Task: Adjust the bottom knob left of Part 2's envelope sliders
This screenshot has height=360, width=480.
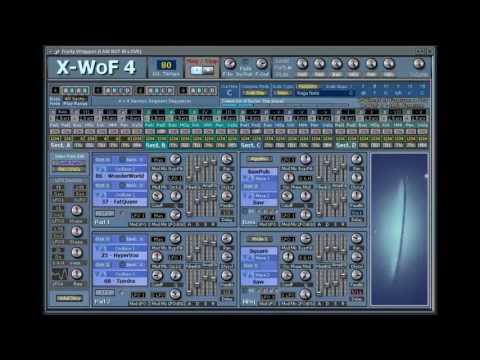Action: (175, 294)
